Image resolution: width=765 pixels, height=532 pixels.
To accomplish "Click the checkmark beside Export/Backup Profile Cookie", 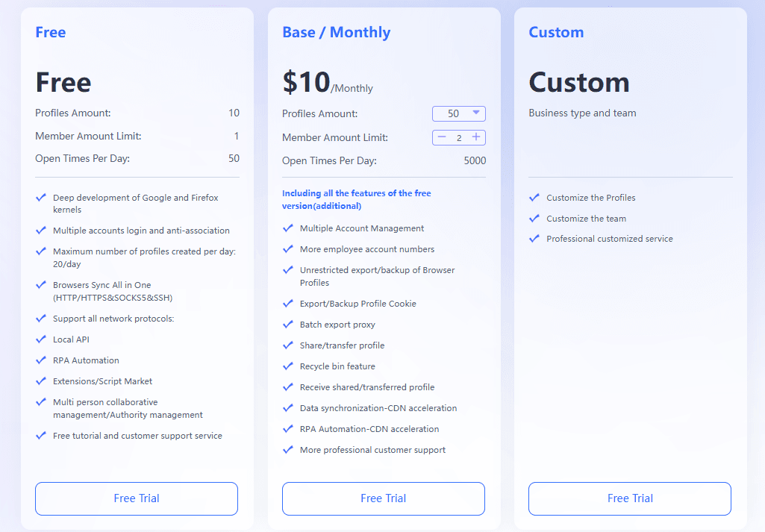I will tap(288, 304).
